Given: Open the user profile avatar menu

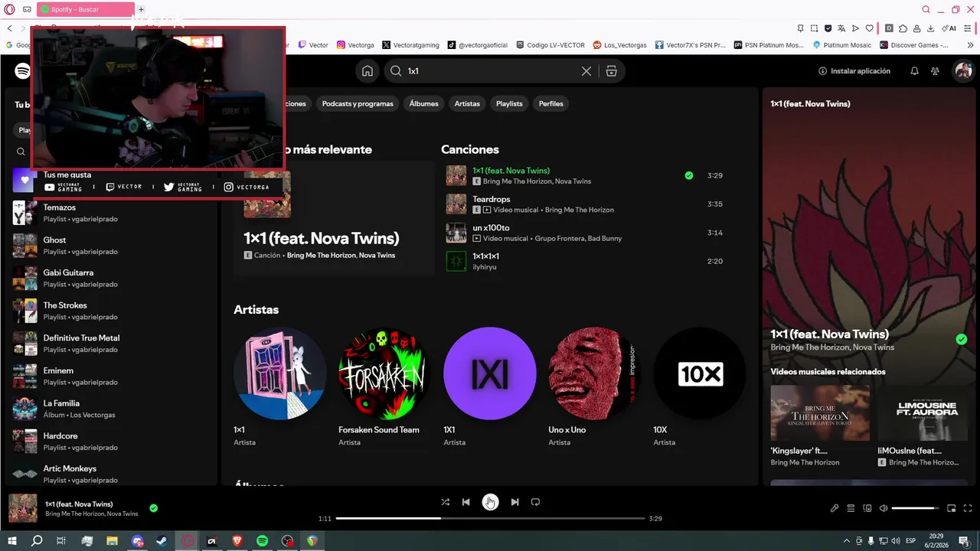Looking at the screenshot, I should 962,71.
